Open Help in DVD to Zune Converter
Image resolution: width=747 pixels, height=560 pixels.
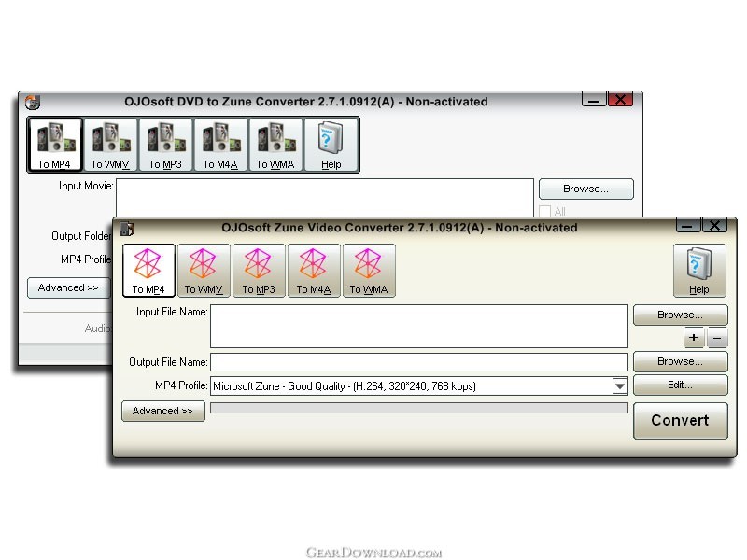331,145
